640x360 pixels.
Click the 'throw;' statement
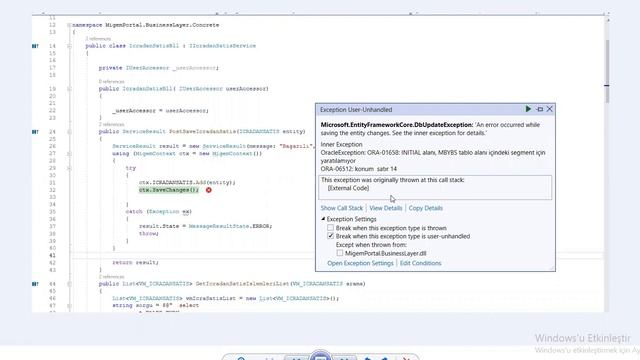pos(148,233)
